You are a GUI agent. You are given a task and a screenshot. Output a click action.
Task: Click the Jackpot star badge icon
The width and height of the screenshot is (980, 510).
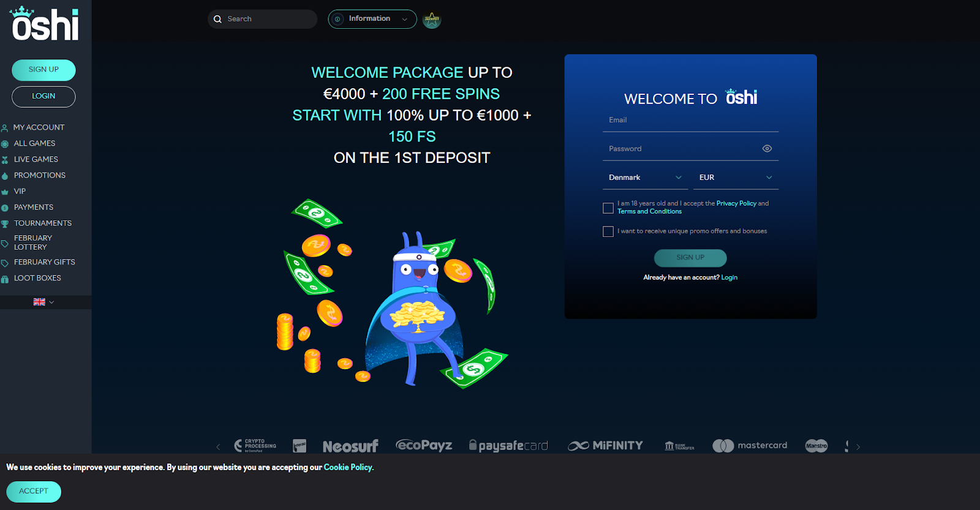point(432,20)
